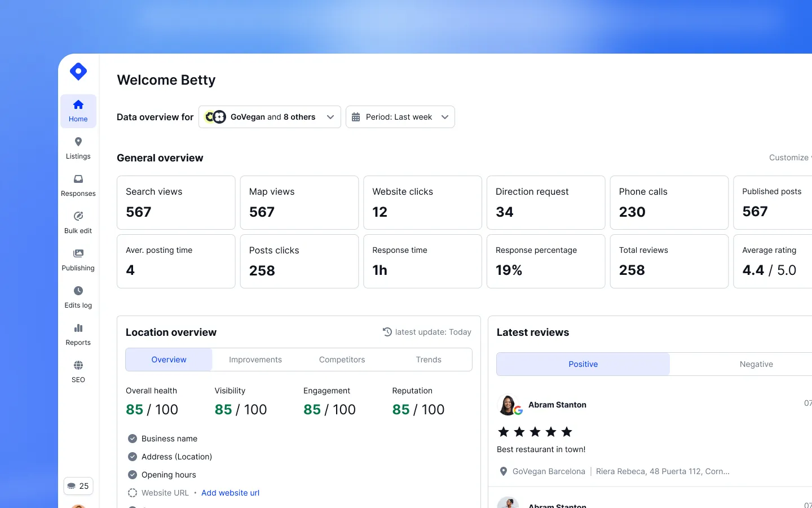The image size is (812, 508).
Task: Select the Improvements tab
Action: 255,360
